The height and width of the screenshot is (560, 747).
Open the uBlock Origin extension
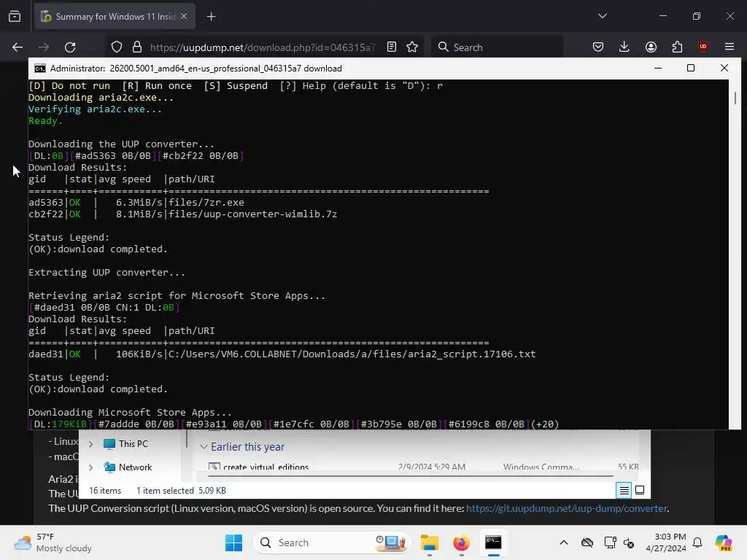tap(703, 47)
